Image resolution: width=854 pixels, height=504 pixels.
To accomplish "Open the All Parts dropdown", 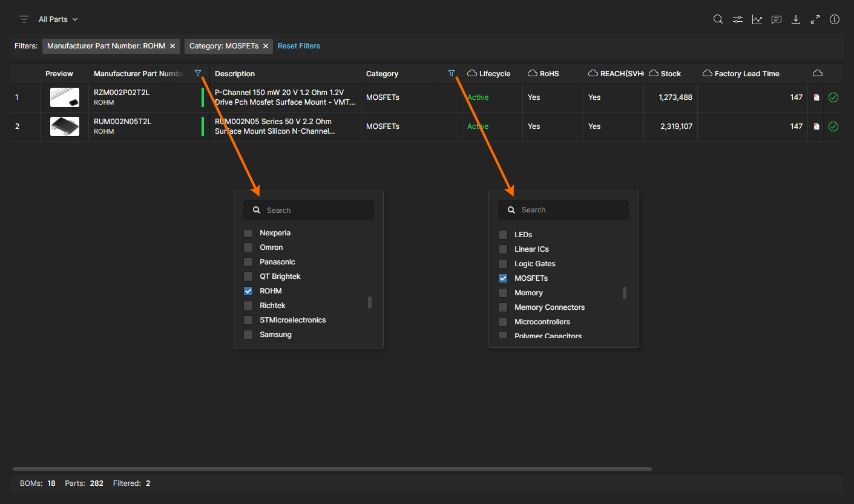I will [x=58, y=19].
